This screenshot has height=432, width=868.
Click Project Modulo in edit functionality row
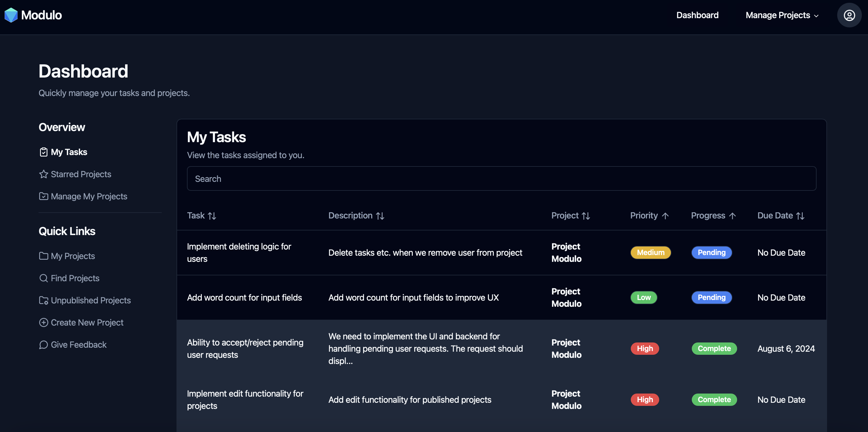click(566, 400)
